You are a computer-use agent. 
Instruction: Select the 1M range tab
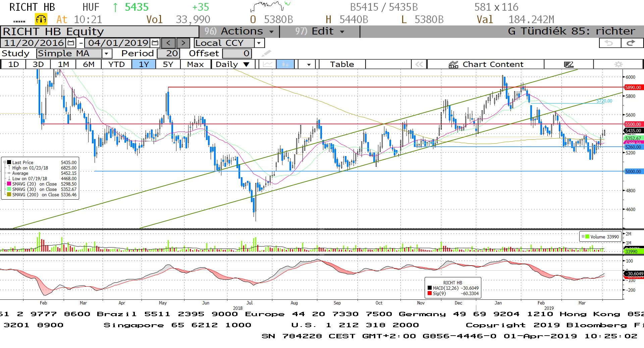(63, 64)
